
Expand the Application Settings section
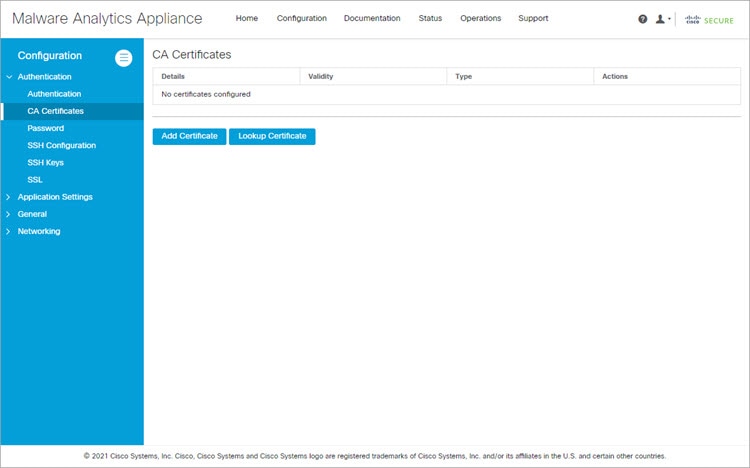coord(55,197)
